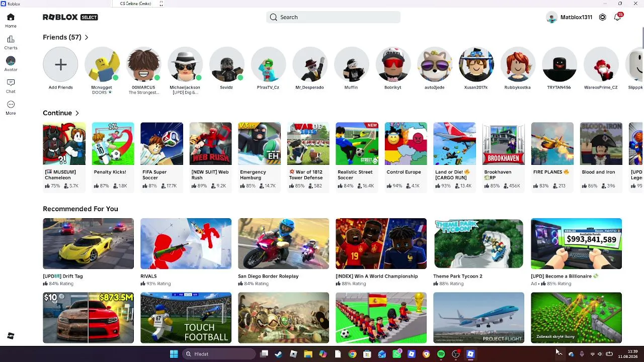The width and height of the screenshot is (644, 362).
Task: Open Chat from the sidebar
Action: (11, 85)
